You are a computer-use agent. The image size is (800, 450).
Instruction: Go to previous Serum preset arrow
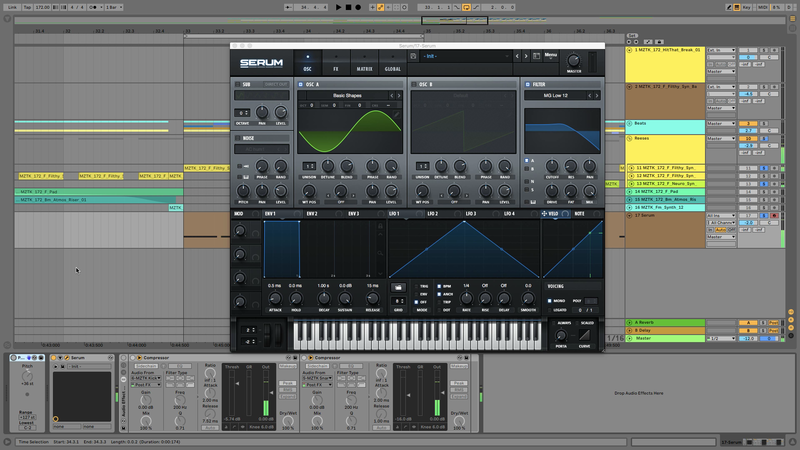pyautogui.click(x=517, y=56)
